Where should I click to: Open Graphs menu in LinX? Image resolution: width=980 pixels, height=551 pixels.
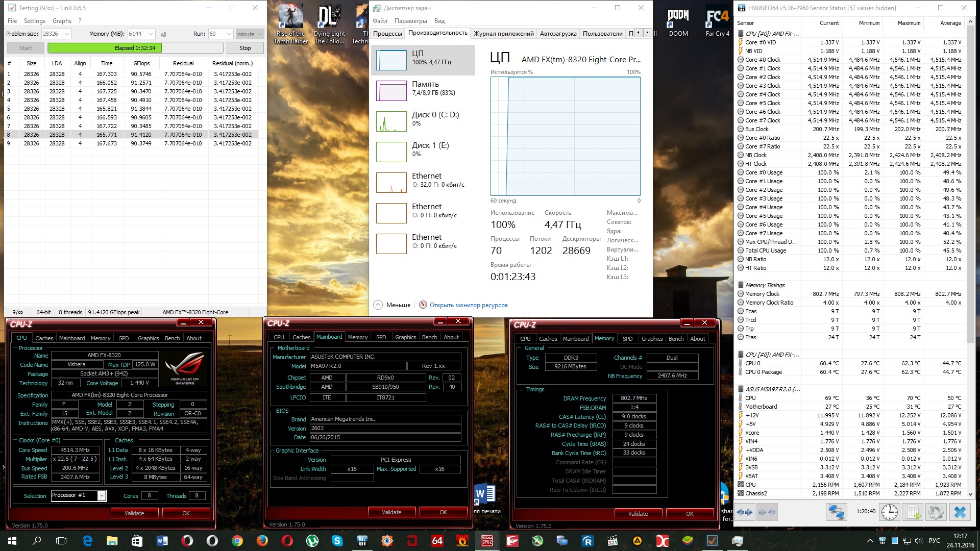[62, 21]
